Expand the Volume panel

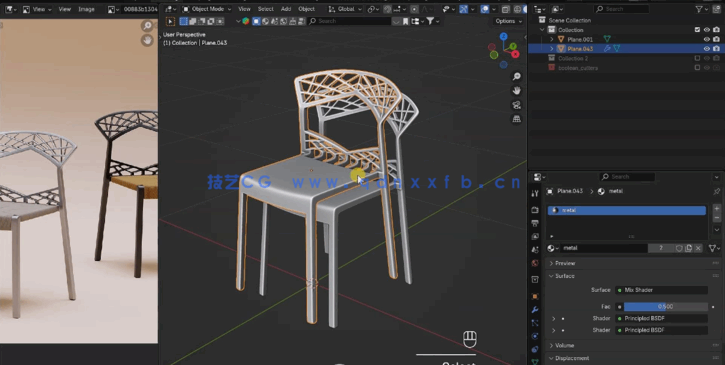(x=565, y=346)
